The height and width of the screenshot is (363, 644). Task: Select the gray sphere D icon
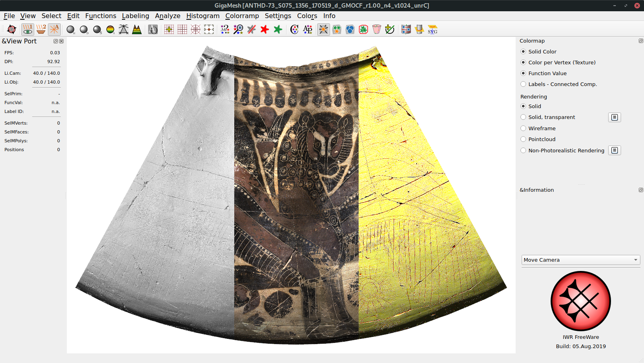click(x=84, y=29)
